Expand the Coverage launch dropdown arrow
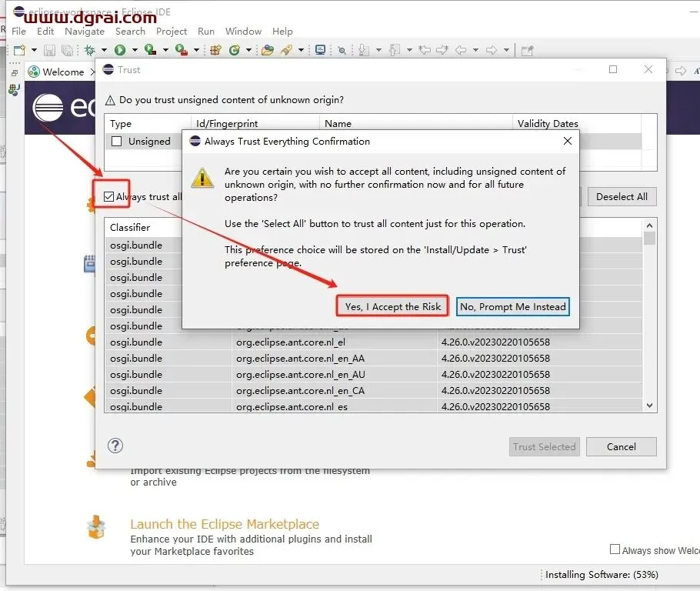This screenshot has width=700, height=591. coord(165,50)
